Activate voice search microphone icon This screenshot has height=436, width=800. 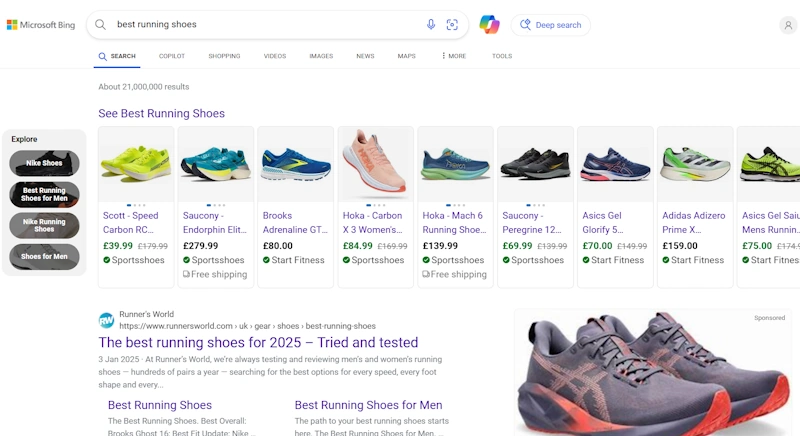pos(431,24)
